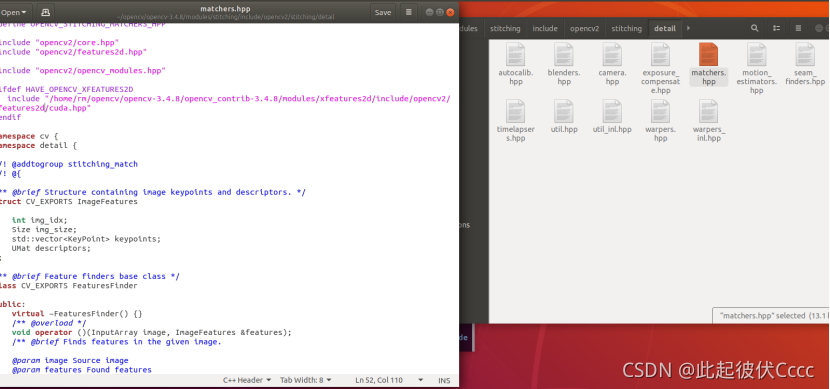The height and width of the screenshot is (389, 830).
Task: Click the opencv2/opencv_modules.hpp include line
Action: click(x=83, y=70)
